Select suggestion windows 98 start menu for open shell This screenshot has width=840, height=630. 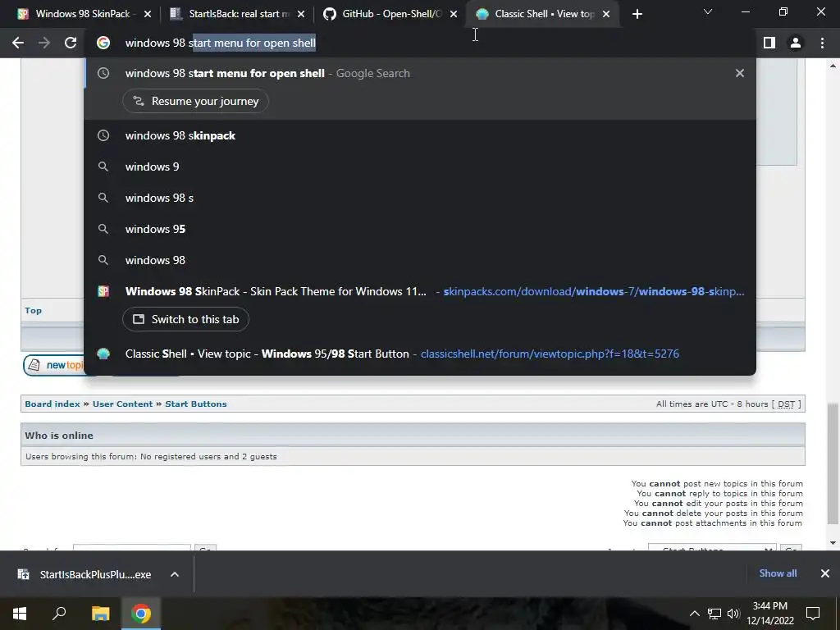click(x=420, y=73)
